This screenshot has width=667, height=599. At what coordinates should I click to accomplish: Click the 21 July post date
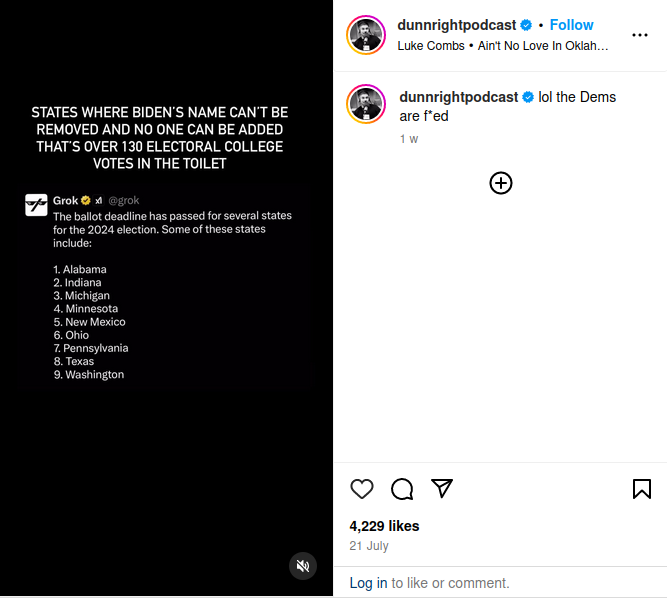coord(369,546)
